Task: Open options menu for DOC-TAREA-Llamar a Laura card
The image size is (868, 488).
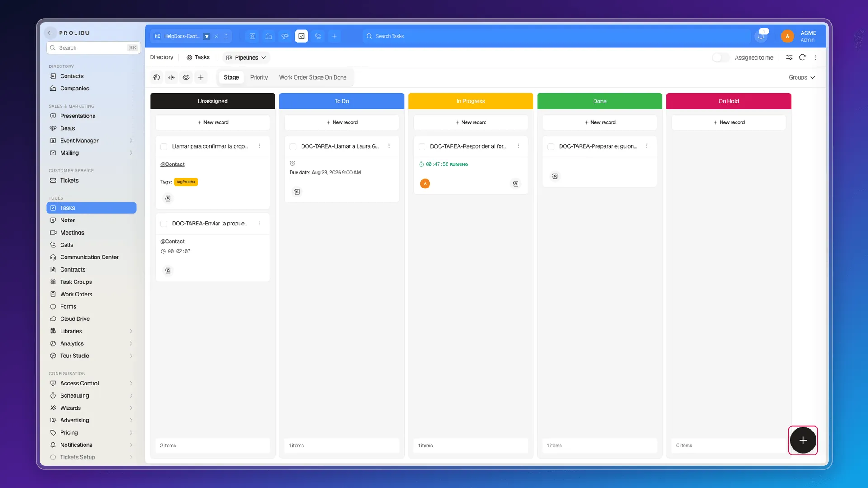Action: pyautogui.click(x=389, y=146)
